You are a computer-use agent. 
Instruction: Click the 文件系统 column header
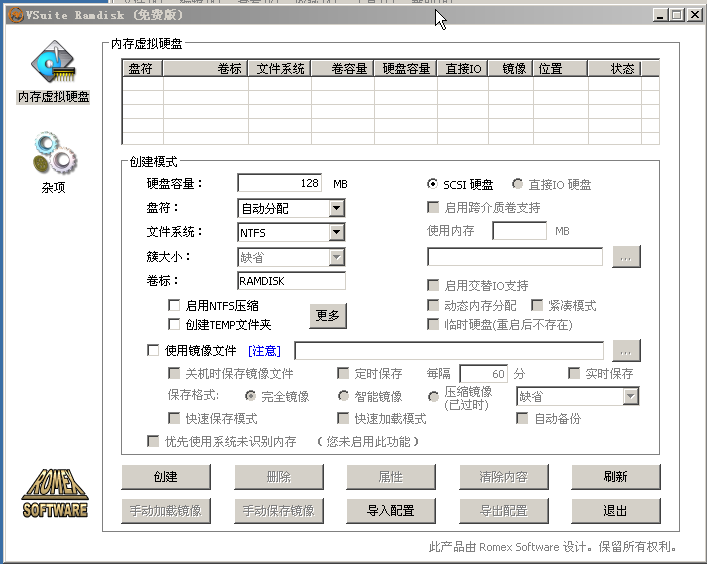pos(280,69)
